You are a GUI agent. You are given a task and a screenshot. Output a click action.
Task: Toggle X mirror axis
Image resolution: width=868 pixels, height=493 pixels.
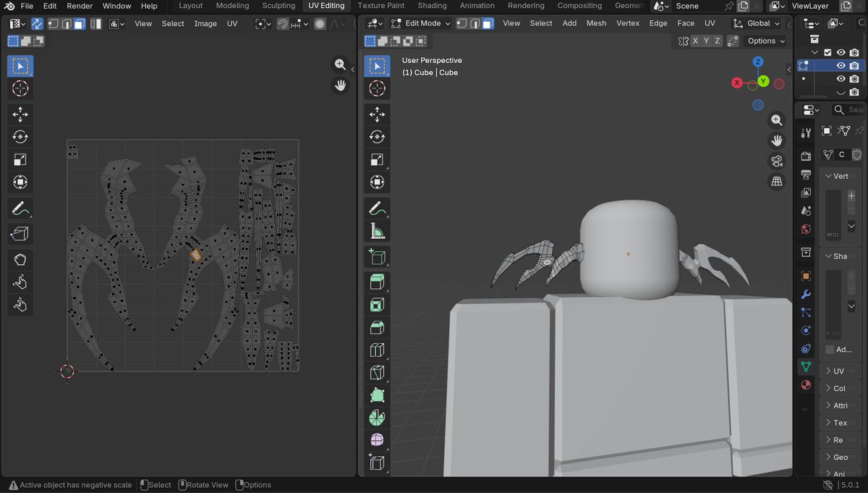pyautogui.click(x=695, y=41)
